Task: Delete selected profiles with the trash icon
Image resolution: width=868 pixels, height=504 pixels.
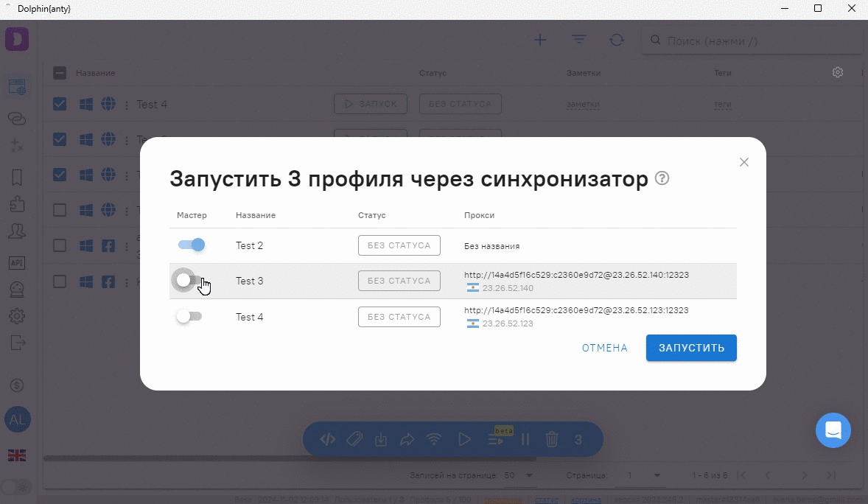Action: (x=552, y=438)
